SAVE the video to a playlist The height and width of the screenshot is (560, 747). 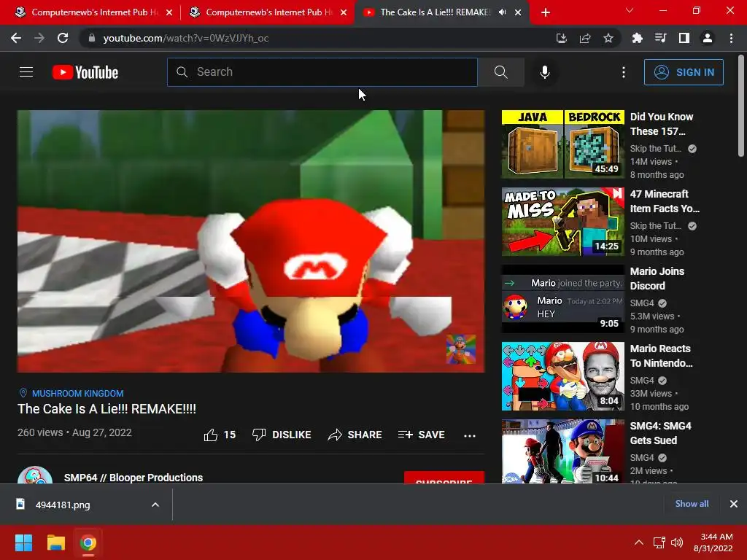[421, 435]
